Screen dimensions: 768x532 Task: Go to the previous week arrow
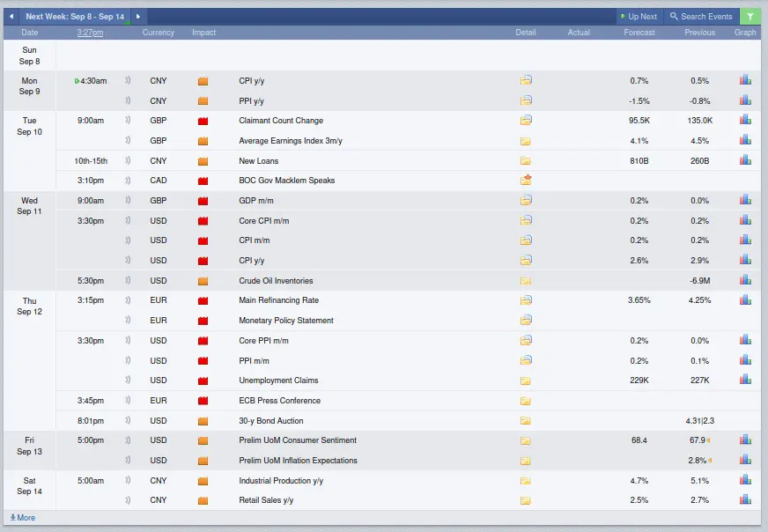[11, 16]
